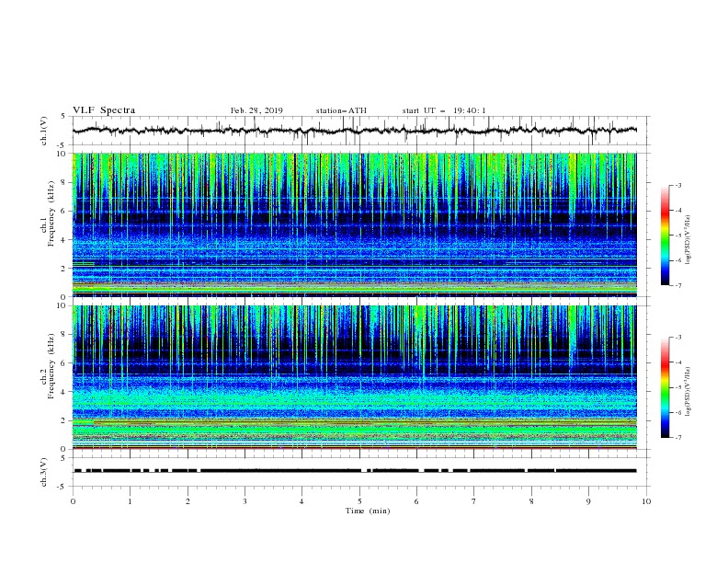Click the ch.2 colorbar "log(PSD)(V²/Hz)" label
The height and width of the screenshot is (563, 728).
tap(688, 392)
